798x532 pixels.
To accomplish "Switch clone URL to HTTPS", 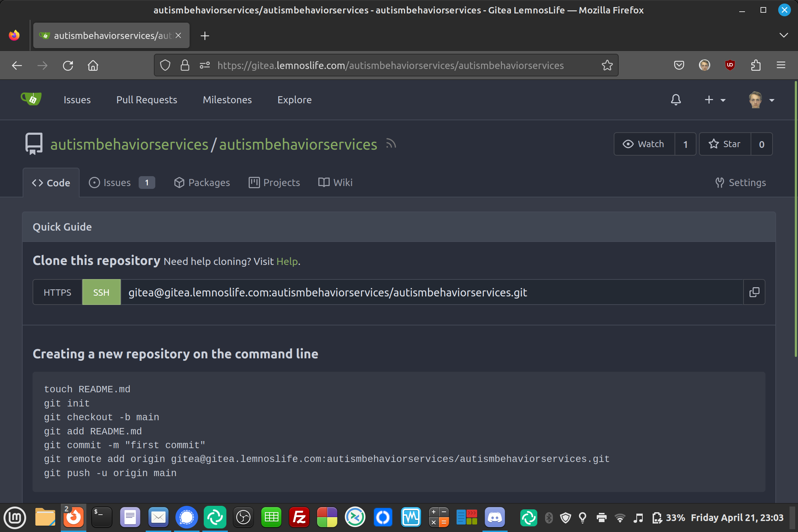I will pyautogui.click(x=57, y=292).
